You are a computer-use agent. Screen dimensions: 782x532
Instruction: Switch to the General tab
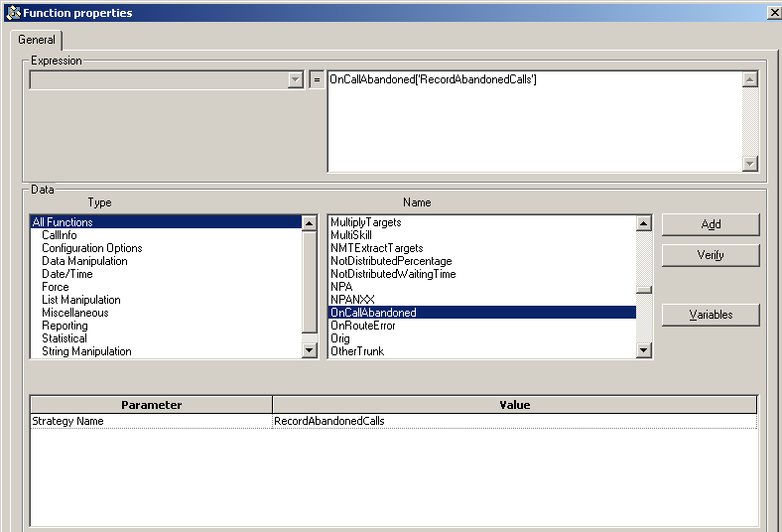[37, 41]
